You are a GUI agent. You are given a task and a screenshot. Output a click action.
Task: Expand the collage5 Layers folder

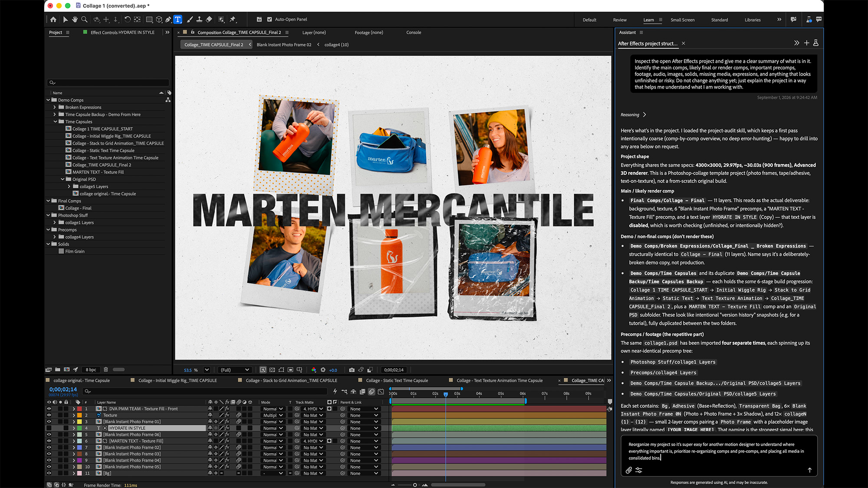[69, 187]
